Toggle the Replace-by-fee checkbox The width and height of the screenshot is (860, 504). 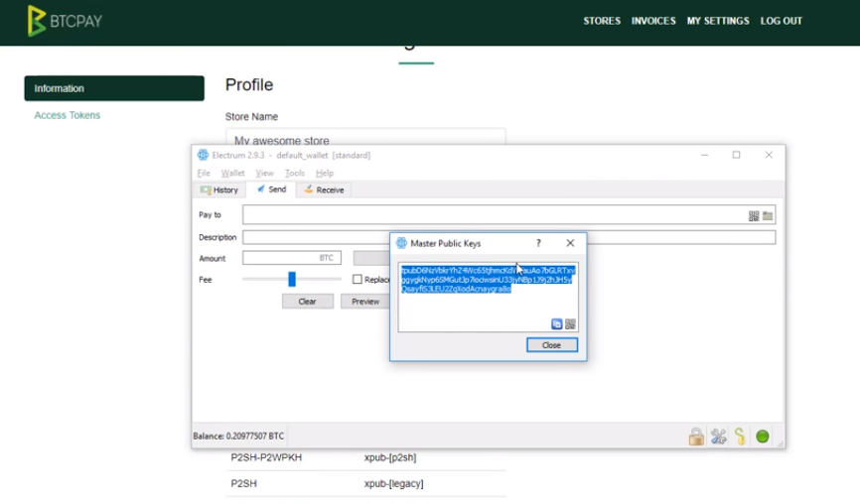click(x=358, y=280)
